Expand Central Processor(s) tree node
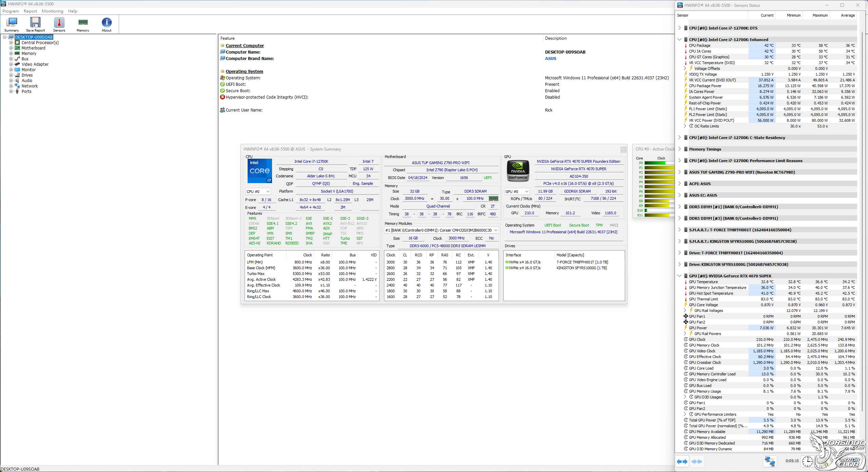This screenshot has width=868, height=472. click(11, 43)
